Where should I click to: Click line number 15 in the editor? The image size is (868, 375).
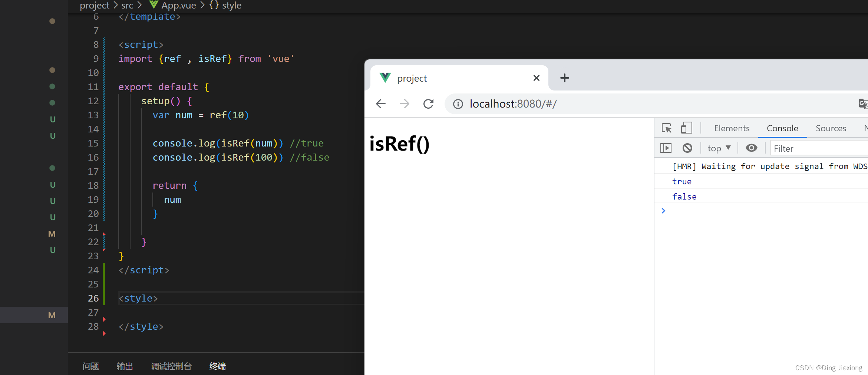point(93,143)
